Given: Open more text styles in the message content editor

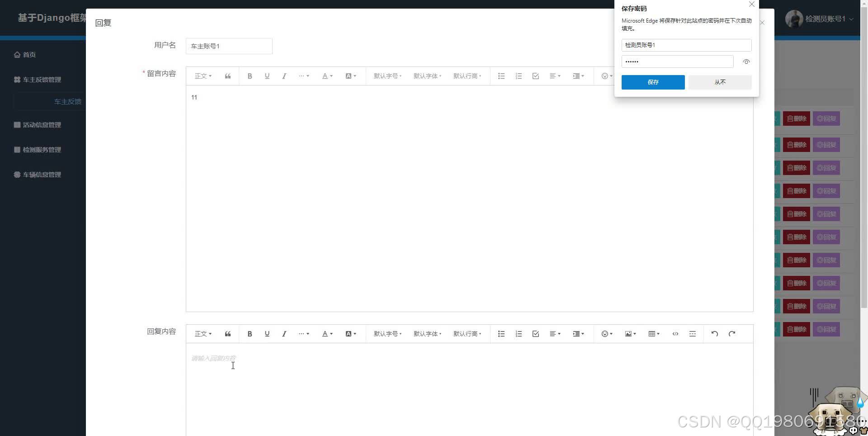Looking at the screenshot, I should [304, 76].
